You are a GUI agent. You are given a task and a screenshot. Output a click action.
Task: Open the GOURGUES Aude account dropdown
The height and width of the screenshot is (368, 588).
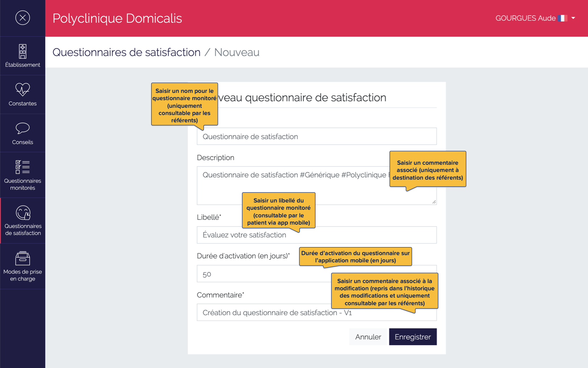point(573,18)
